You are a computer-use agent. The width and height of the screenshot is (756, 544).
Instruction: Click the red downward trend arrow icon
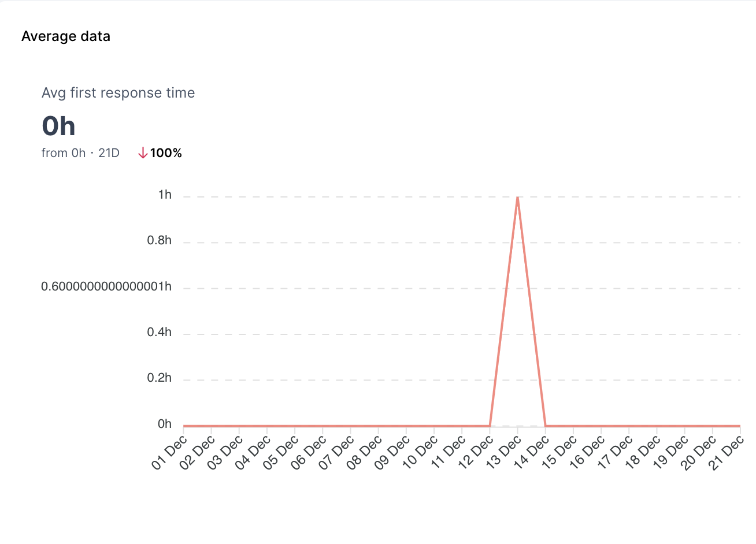pos(143,153)
